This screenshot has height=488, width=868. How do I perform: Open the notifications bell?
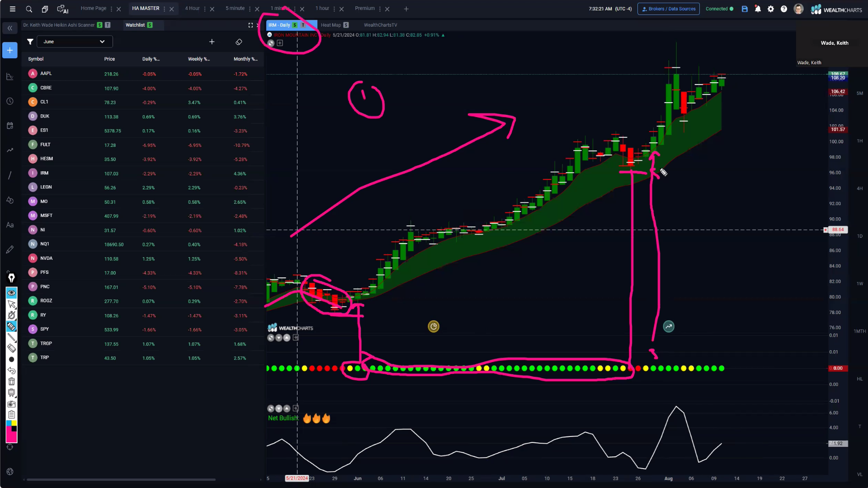point(758,9)
